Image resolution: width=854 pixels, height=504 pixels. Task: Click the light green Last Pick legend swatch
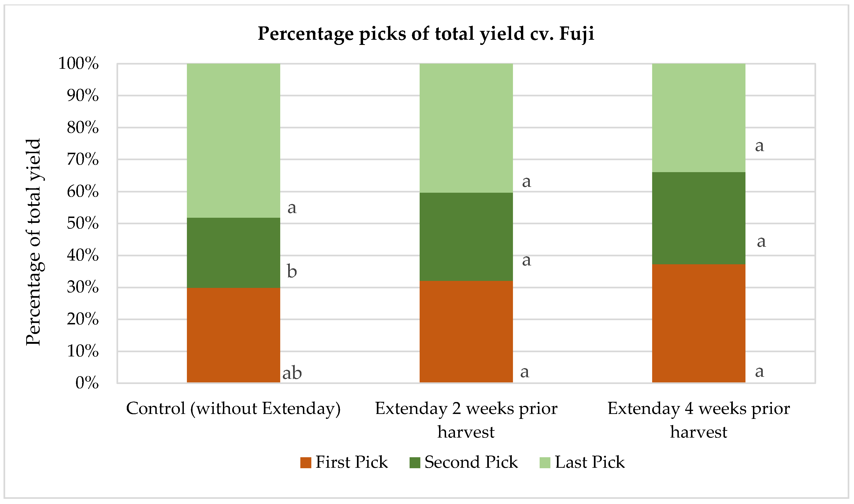545,463
